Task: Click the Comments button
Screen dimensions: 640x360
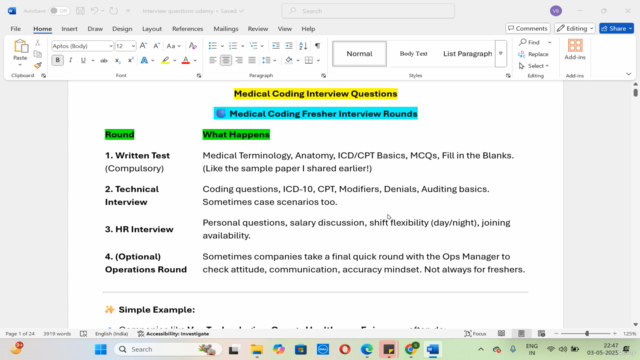Action: 528,28
